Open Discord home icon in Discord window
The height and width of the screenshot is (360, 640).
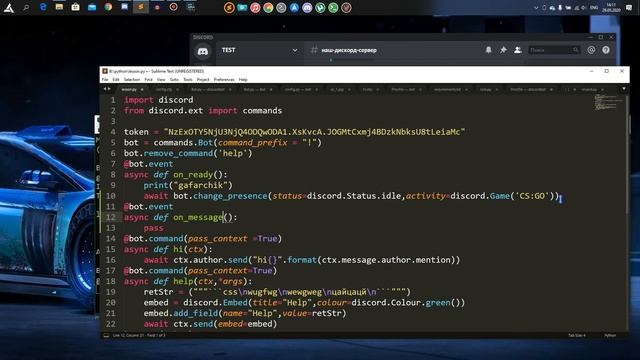pyautogui.click(x=203, y=51)
